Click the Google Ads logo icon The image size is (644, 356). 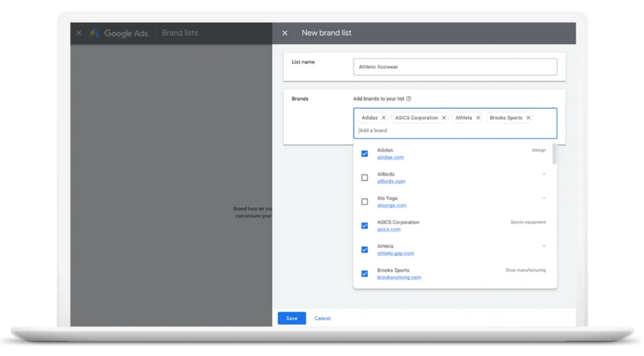point(94,33)
